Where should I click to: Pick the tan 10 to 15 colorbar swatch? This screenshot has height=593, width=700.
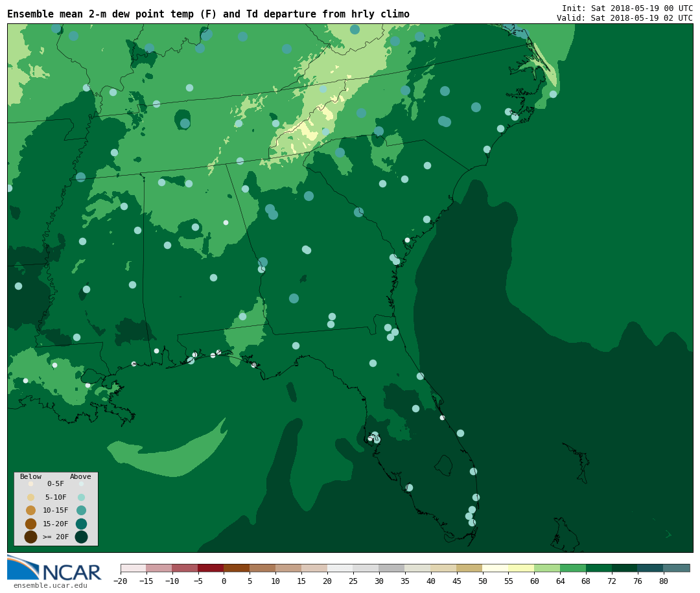288,568
